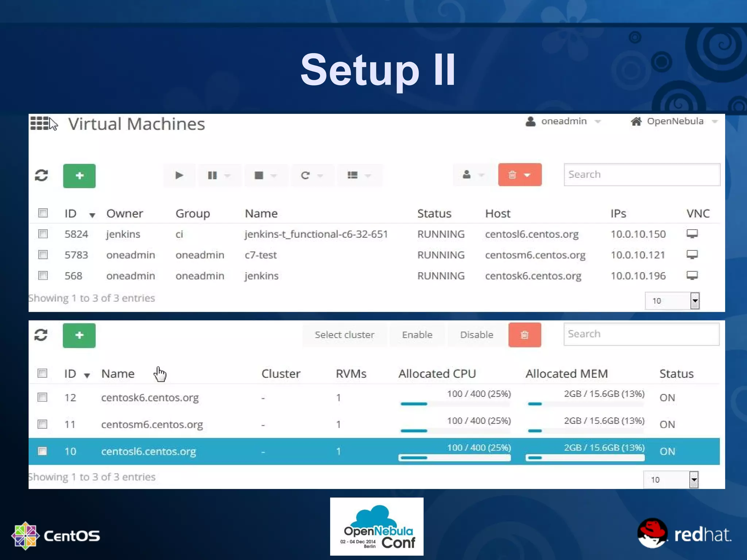The height and width of the screenshot is (560, 747).
Task: Click the green plus to create VM
Action: pyautogui.click(x=79, y=176)
